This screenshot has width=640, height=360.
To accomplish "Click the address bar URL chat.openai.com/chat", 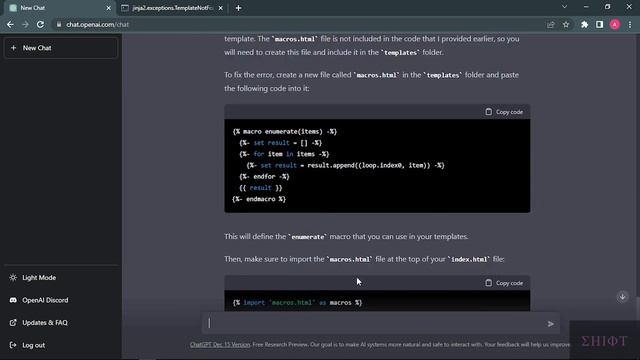I will pyautogui.click(x=98, y=24).
